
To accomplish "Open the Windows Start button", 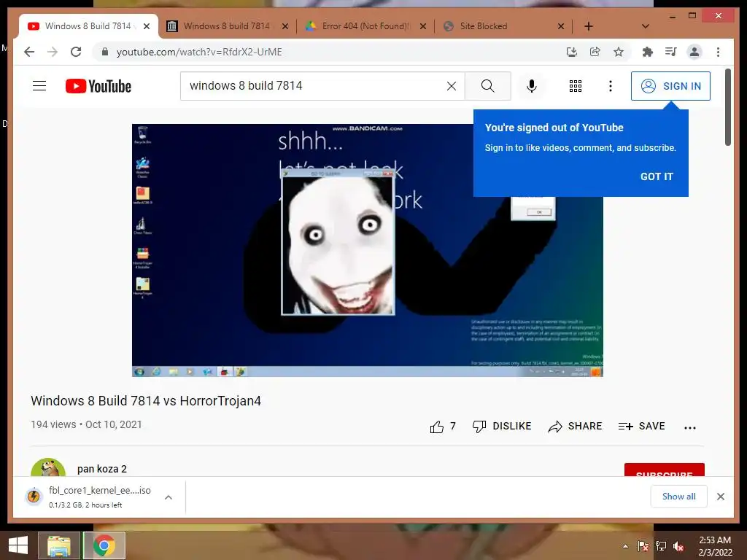I will (18, 545).
